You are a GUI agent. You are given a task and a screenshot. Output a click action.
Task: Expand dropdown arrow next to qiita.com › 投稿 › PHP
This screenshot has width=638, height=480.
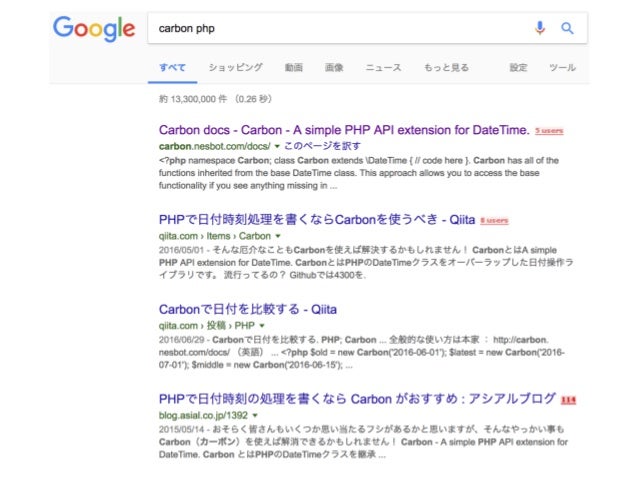262,325
